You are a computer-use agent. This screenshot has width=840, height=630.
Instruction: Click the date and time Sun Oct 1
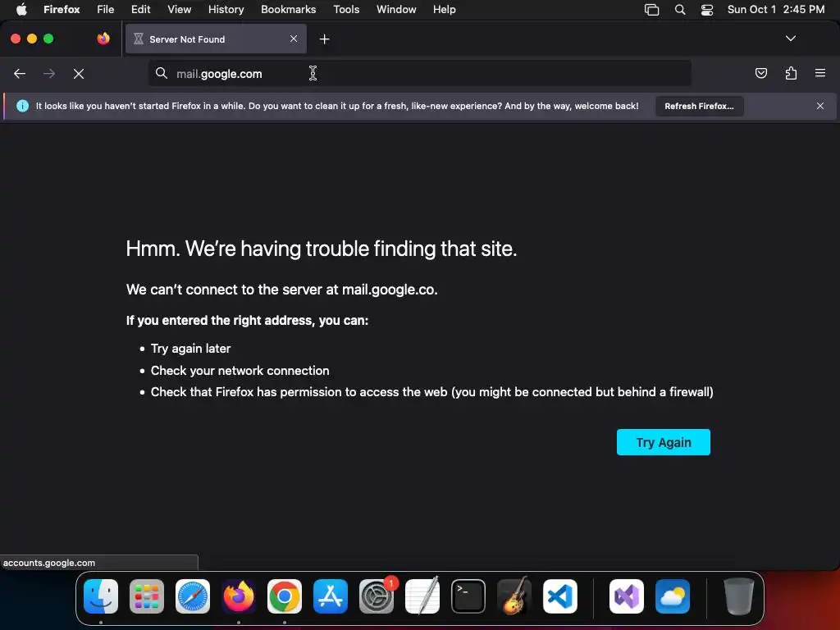(x=776, y=9)
